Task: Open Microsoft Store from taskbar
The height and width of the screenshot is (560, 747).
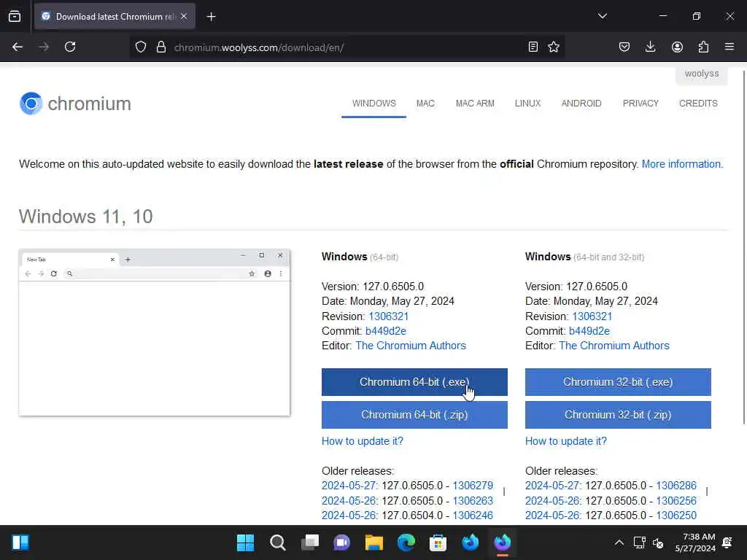Action: (x=438, y=542)
